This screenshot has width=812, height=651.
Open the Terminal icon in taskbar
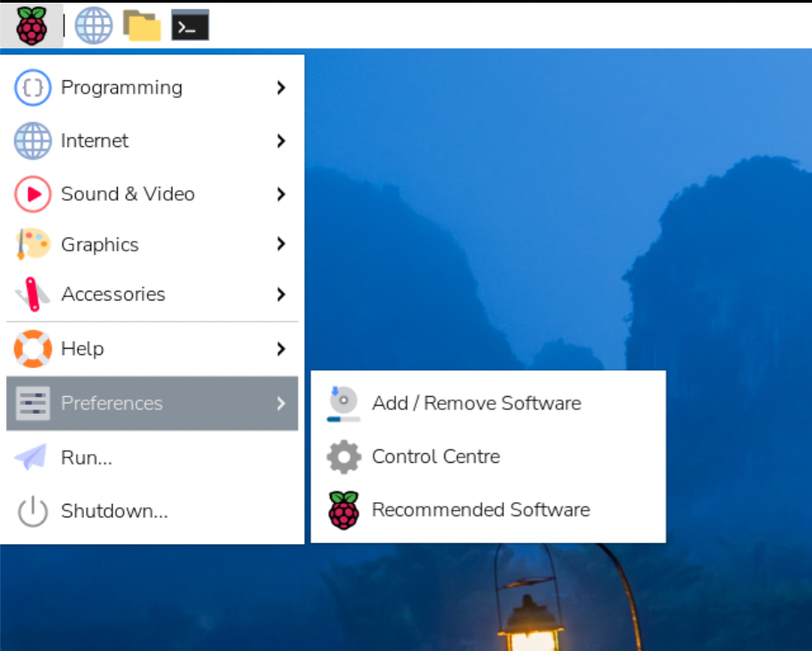click(x=190, y=26)
